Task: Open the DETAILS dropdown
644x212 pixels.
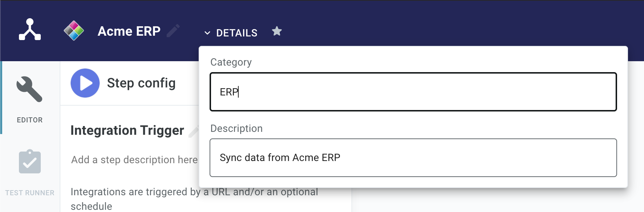Action: click(236, 32)
